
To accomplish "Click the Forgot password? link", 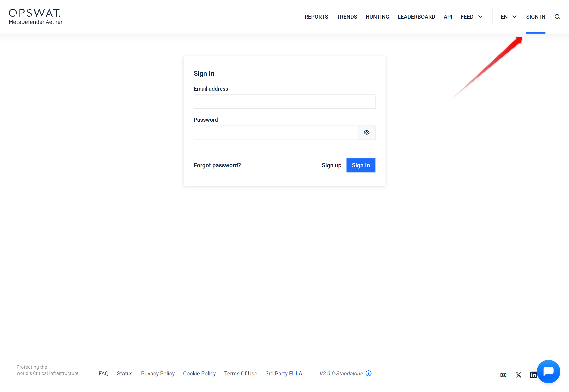I will [217, 165].
